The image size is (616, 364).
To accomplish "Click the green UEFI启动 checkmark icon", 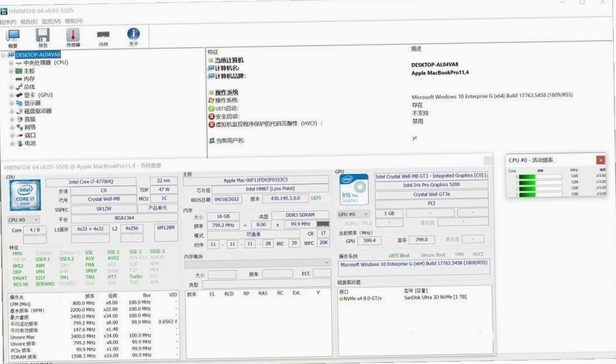I will point(211,109).
